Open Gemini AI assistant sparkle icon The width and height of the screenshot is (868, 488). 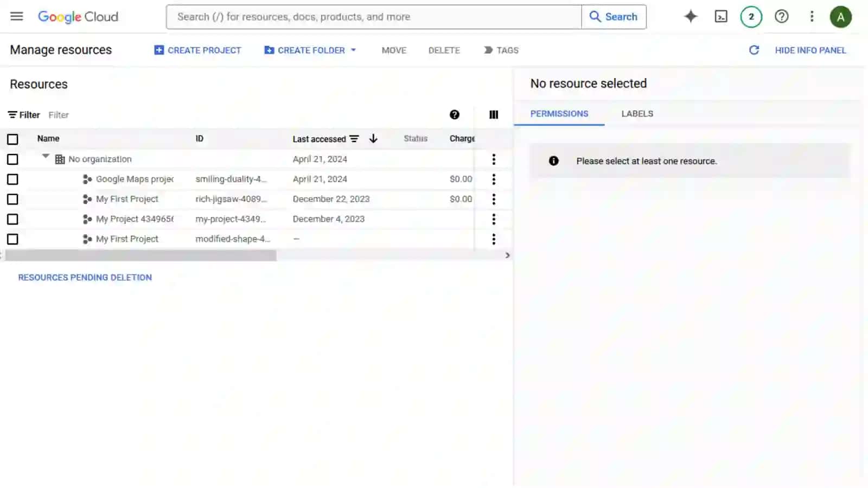(691, 17)
